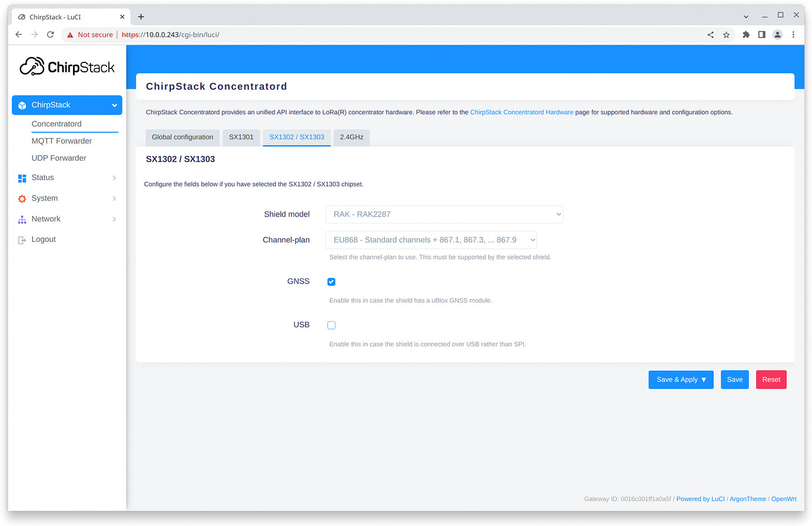Image resolution: width=812 pixels, height=526 pixels.
Task: Uncheck the GNSS checkbox
Action: 331,282
